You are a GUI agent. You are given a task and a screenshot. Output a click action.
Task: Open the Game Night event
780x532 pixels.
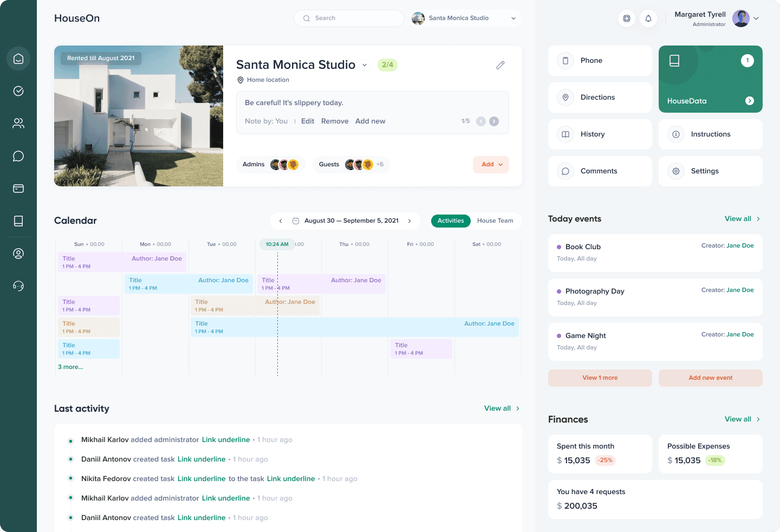pyautogui.click(x=655, y=342)
